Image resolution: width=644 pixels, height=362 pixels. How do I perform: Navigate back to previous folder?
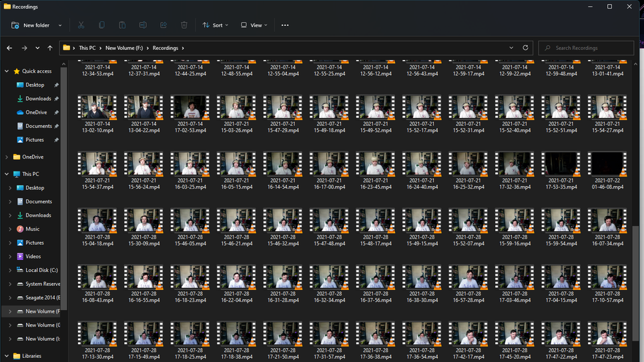(9, 48)
